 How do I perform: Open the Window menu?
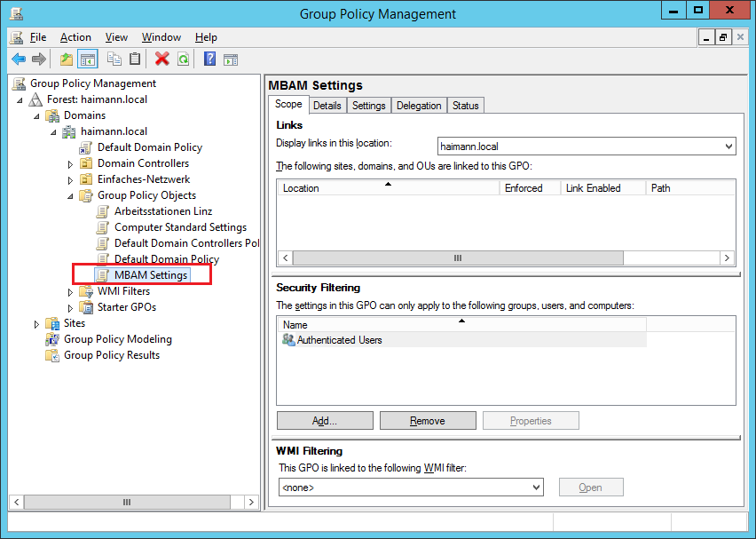[161, 37]
